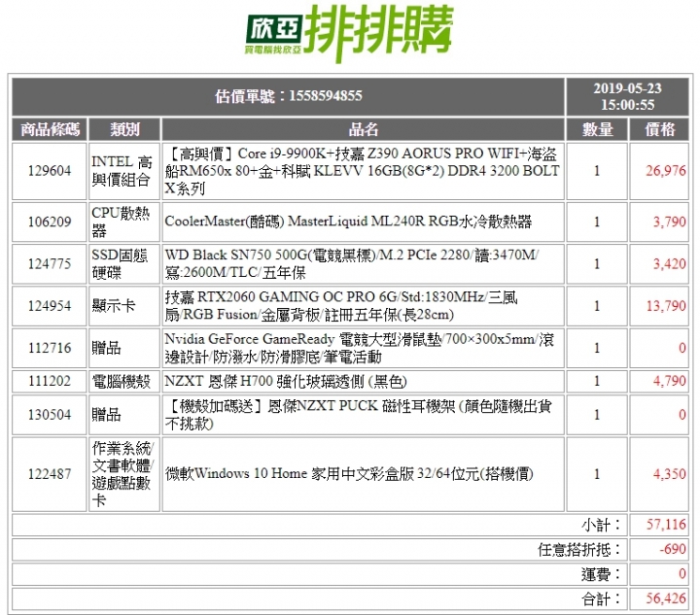This screenshot has height=615, width=700.
Task: Click 技嘉 RTX2060 GAMING OC PRO product name
Action: click(x=341, y=306)
